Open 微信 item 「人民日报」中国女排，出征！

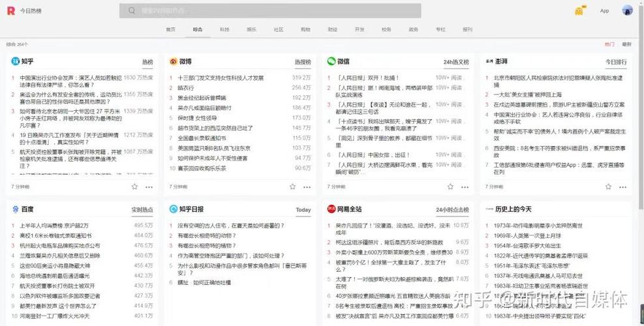point(373,155)
